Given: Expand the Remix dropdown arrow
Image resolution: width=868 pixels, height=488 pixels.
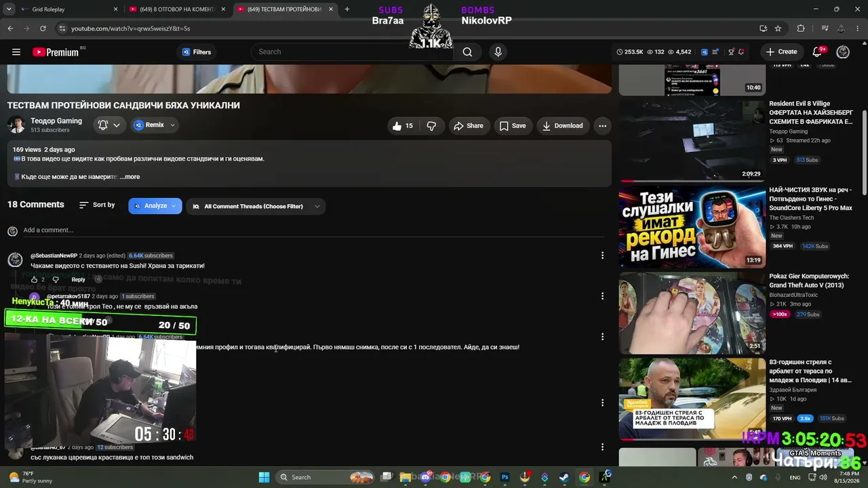Looking at the screenshot, I should pyautogui.click(x=172, y=125).
